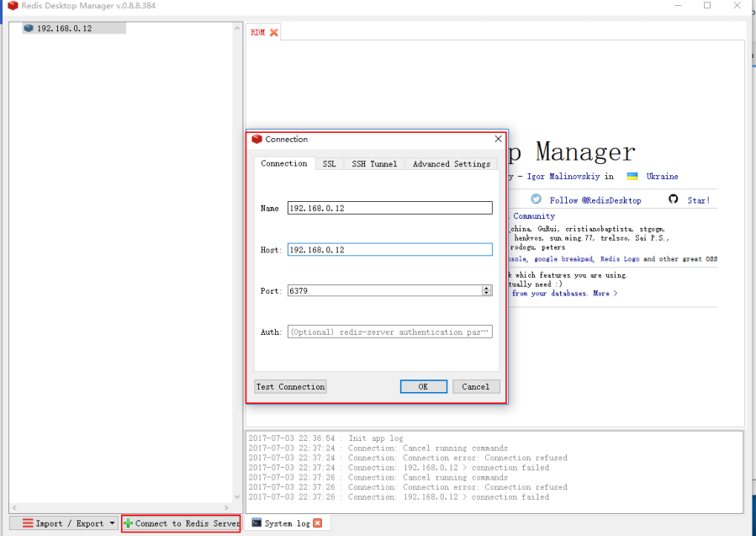Viewport: 756px width, 536px height.
Task: Close the System log tab
Action: [x=317, y=523]
